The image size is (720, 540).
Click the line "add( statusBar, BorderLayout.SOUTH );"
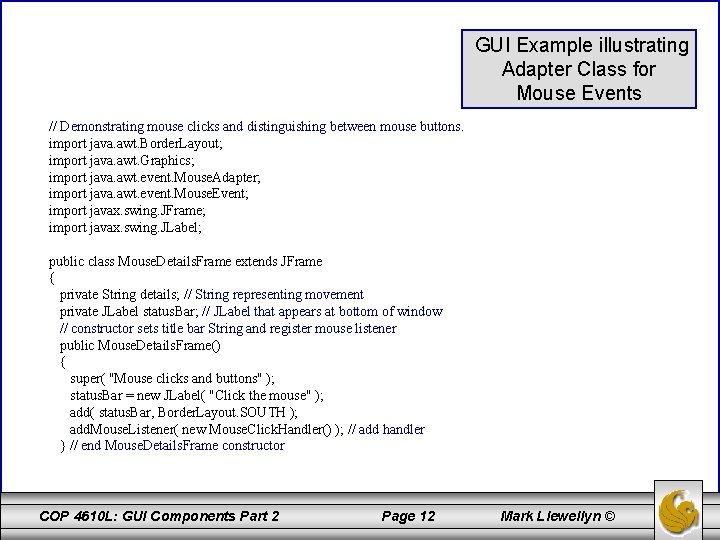(184, 412)
